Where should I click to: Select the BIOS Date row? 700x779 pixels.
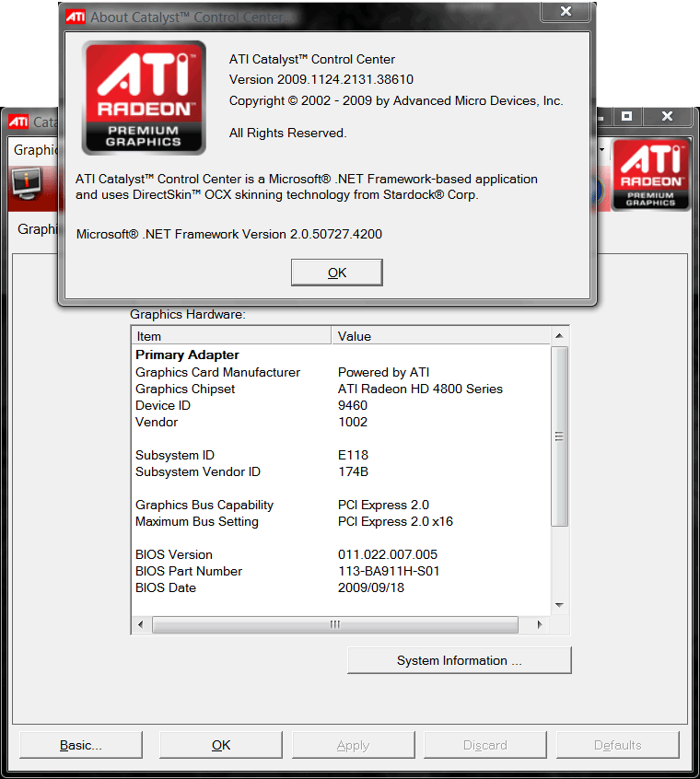click(x=341, y=587)
